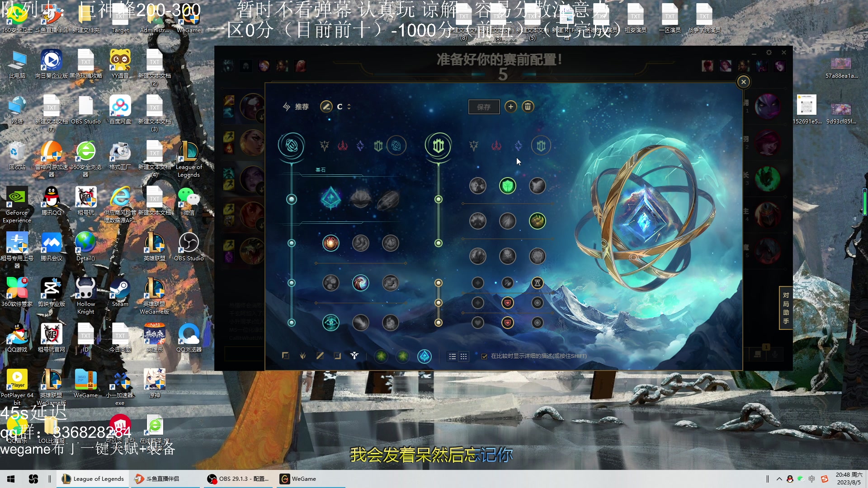Click the 保存 save button
The image size is (868, 488).
tap(484, 107)
